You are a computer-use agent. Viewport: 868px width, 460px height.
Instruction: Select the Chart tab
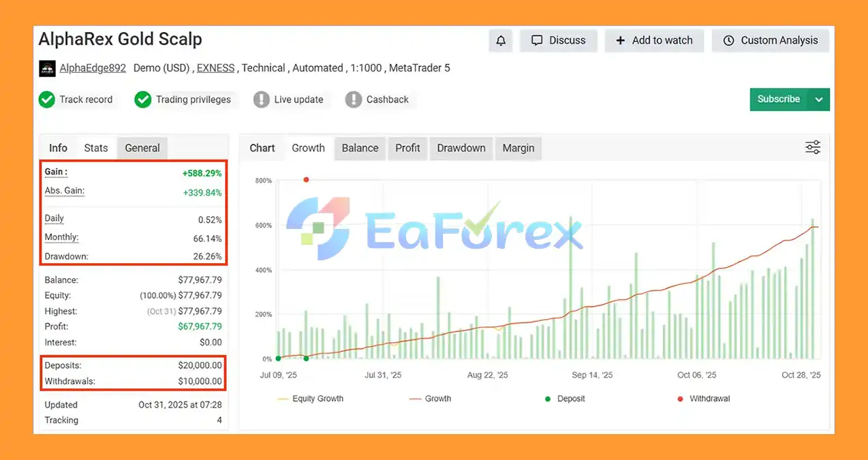point(262,148)
